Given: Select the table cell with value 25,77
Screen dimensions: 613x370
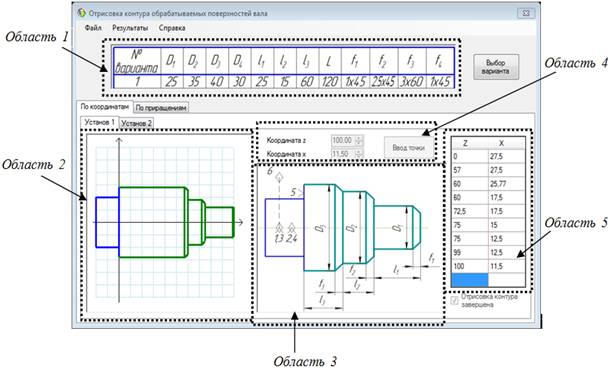Looking at the screenshot, I should (x=506, y=184).
